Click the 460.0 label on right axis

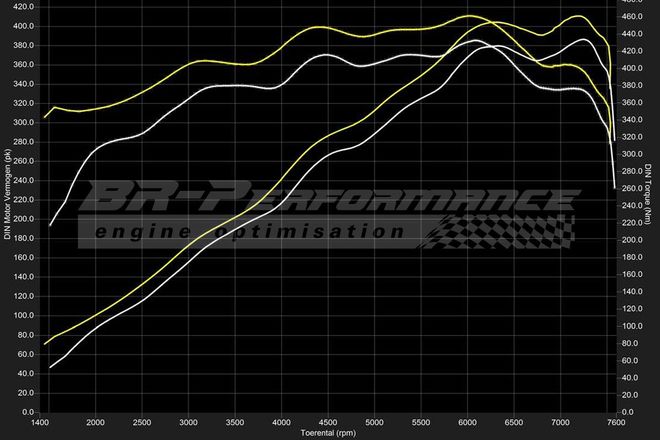click(634, 16)
